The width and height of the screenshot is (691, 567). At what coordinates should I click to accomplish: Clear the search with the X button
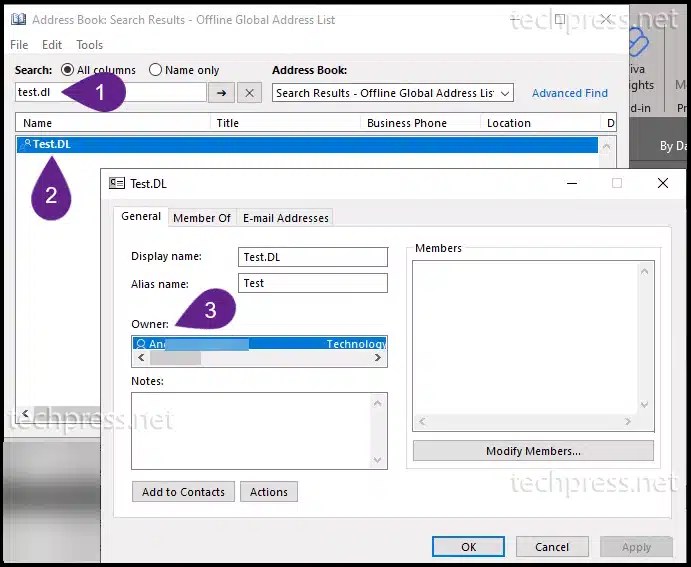pyautogui.click(x=249, y=93)
